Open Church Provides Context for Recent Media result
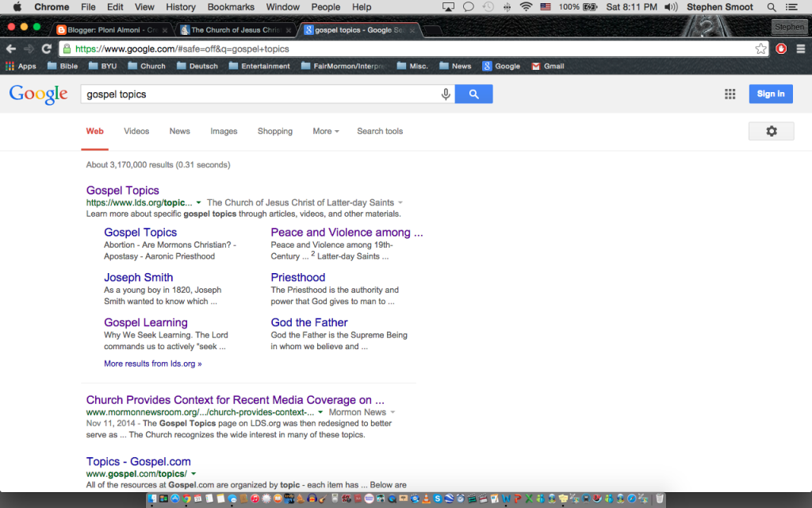 [x=235, y=400]
